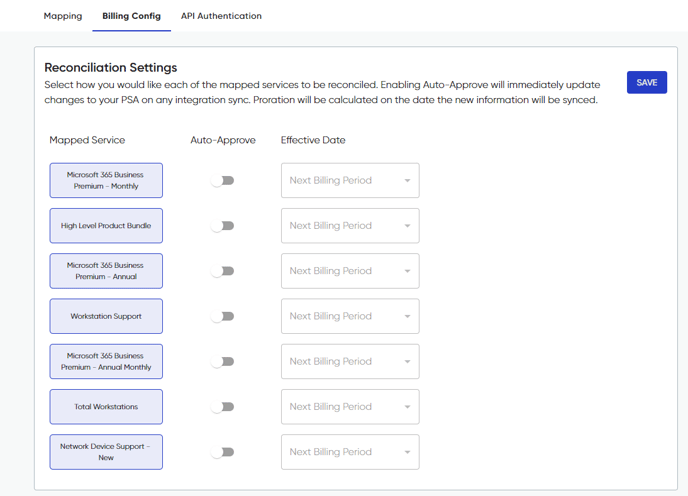Open Effective Date dropdown for Premium Monthly service
The height and width of the screenshot is (496, 688).
350,180
